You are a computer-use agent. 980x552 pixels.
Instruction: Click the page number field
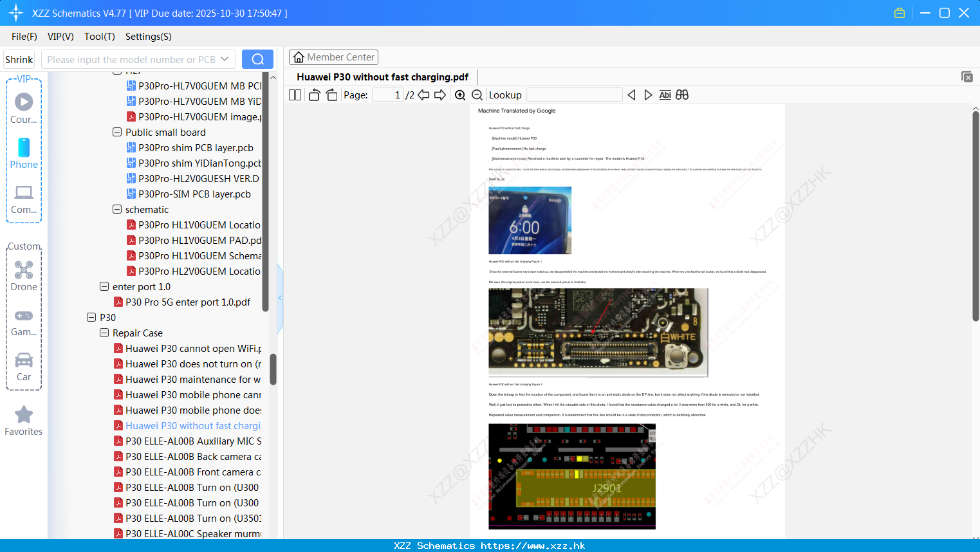pyautogui.click(x=388, y=95)
